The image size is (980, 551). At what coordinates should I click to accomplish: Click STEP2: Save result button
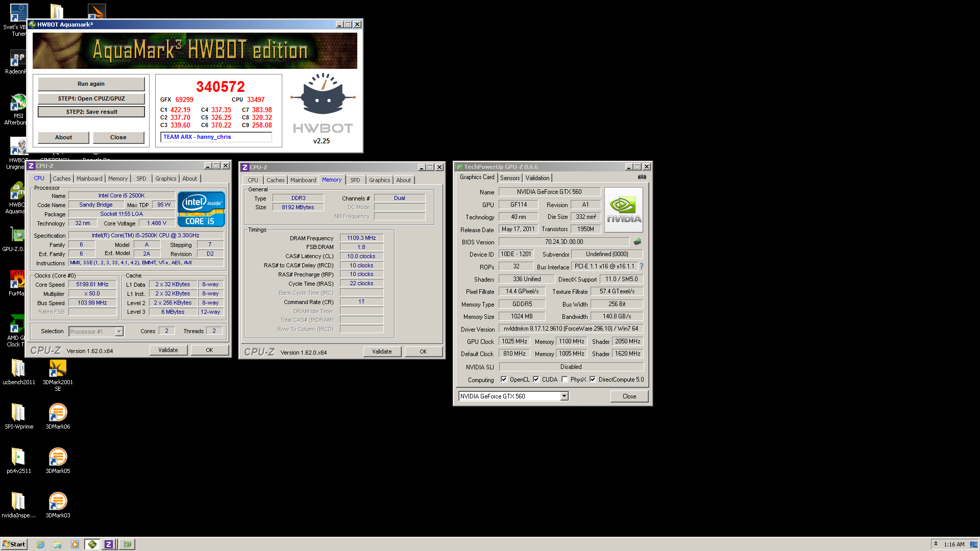coord(91,112)
